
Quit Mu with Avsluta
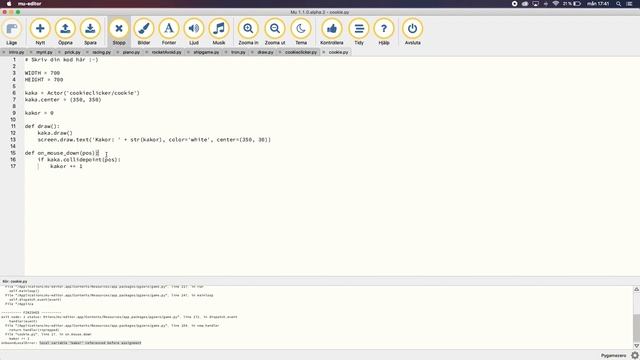click(x=412, y=31)
